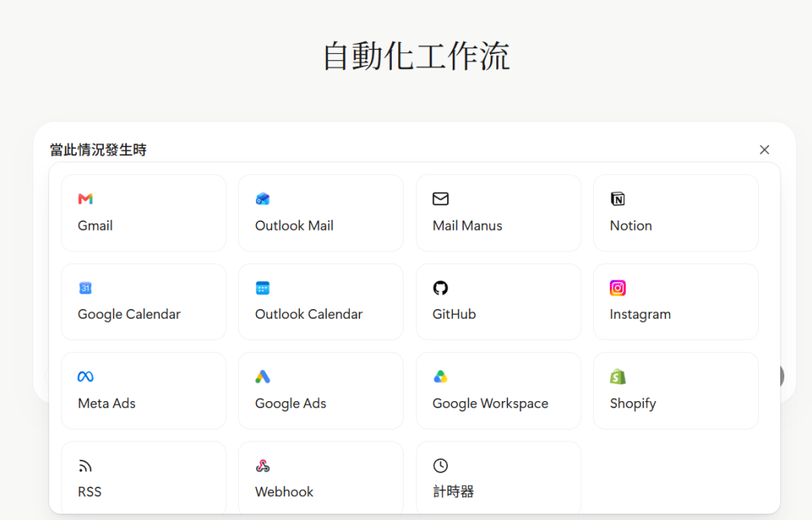Pick the 計時器 label text
Viewport: 812px width, 520px height.
[454, 491]
